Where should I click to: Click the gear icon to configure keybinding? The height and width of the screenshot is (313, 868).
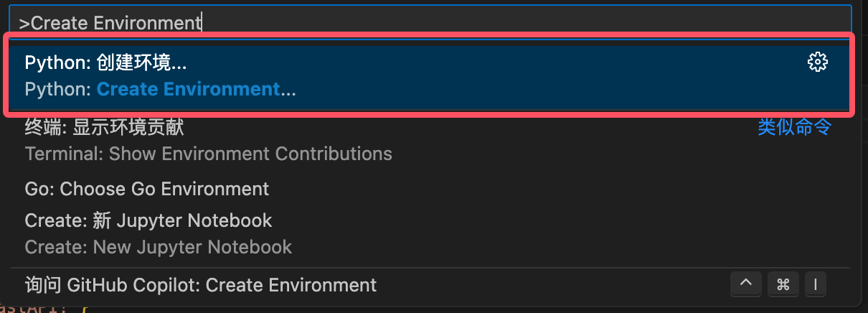tap(817, 62)
